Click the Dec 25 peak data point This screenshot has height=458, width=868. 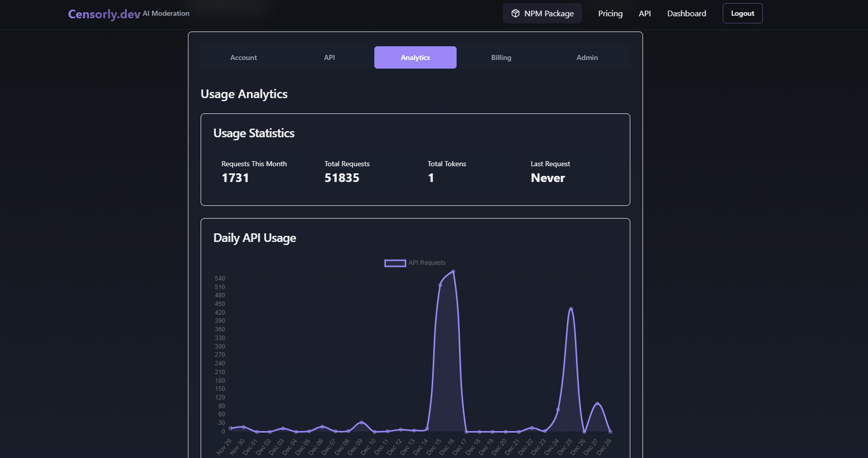point(571,309)
